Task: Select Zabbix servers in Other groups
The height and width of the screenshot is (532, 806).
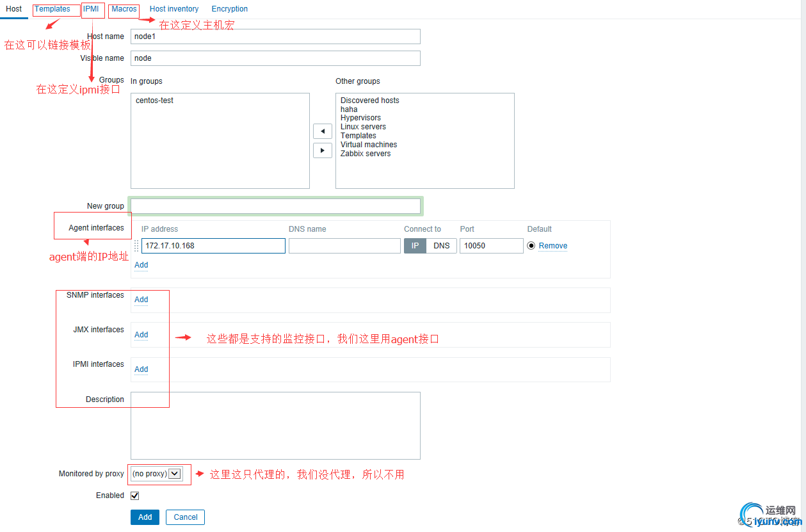Action: tap(366, 154)
